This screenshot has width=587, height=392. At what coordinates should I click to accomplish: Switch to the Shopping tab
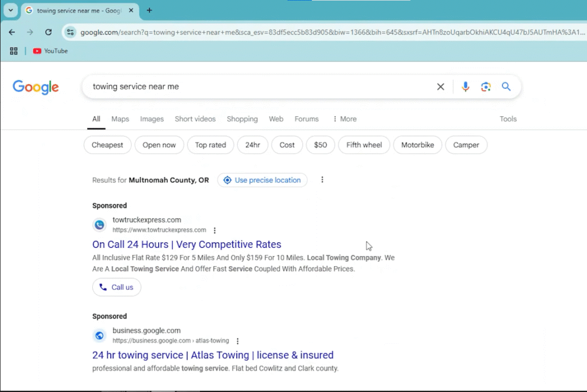pos(242,119)
